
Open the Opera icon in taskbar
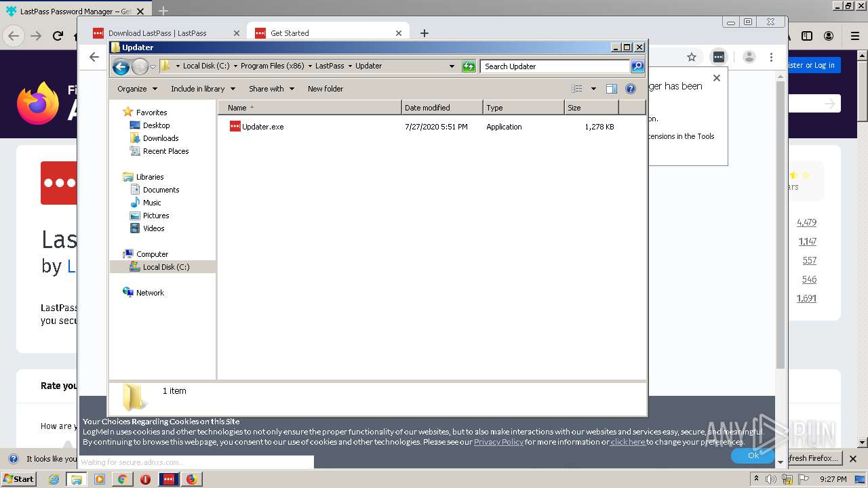145,479
